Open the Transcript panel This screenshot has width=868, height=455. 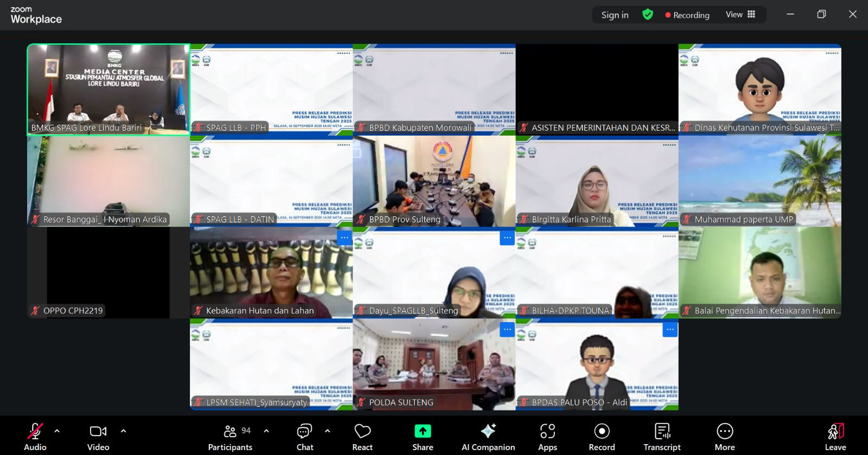[x=662, y=436]
